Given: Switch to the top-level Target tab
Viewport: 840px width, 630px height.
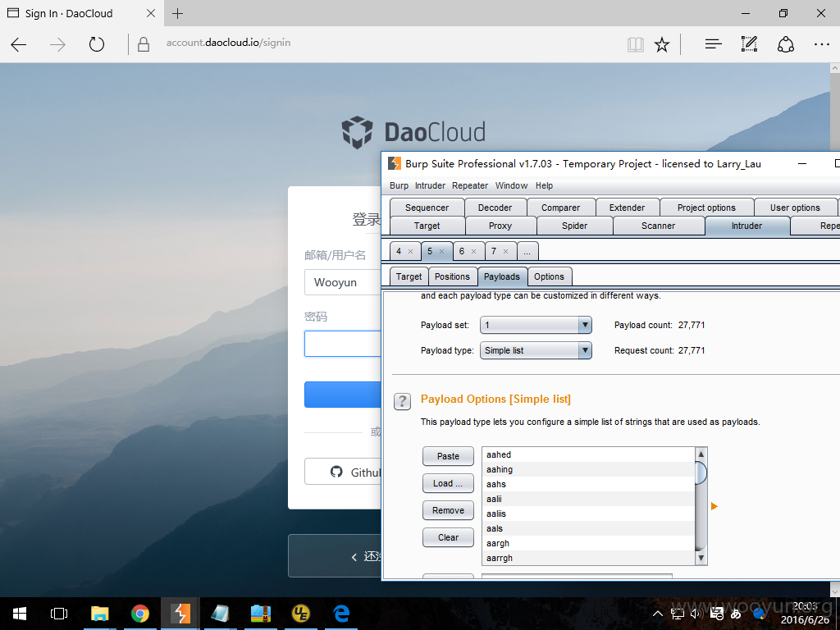Looking at the screenshot, I should coord(427,226).
